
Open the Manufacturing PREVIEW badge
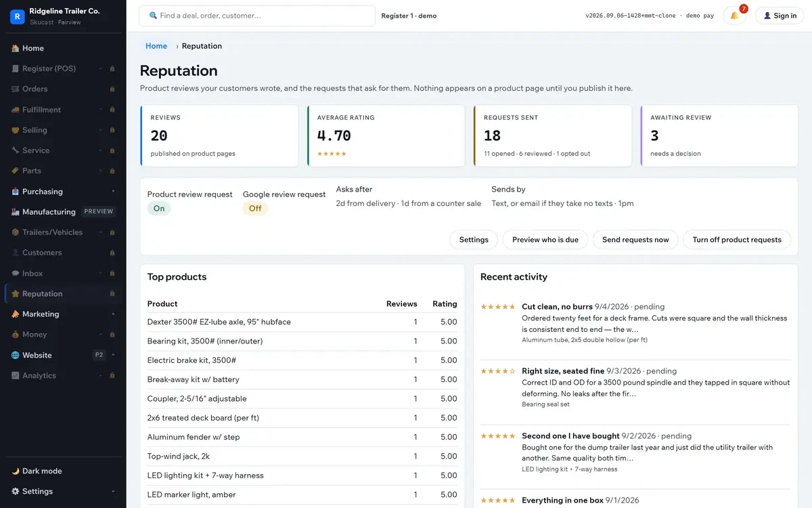tap(98, 211)
